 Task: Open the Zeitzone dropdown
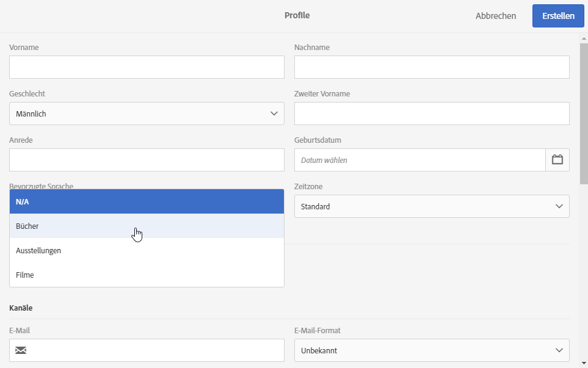pyautogui.click(x=431, y=206)
